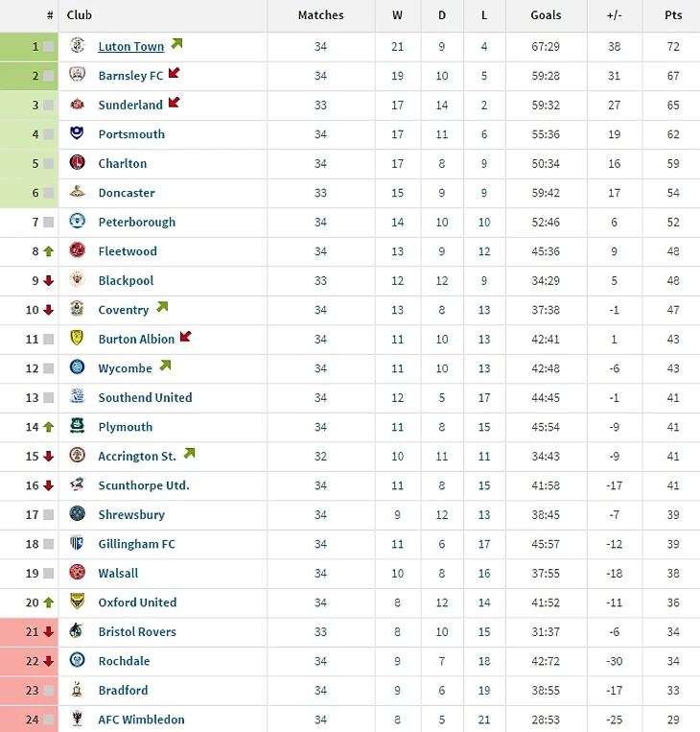Open the Peterborough club page
700x732 pixels.
pos(137,223)
